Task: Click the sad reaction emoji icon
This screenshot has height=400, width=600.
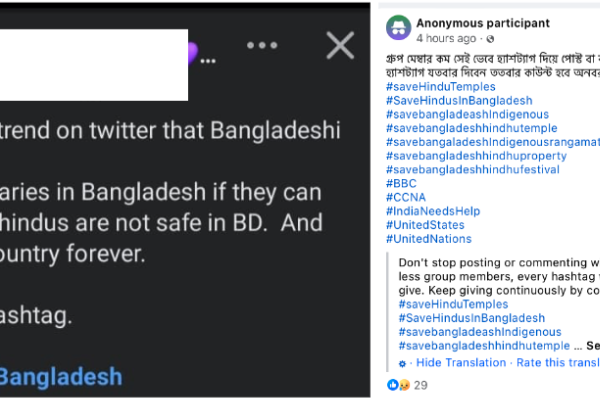Action: (x=404, y=385)
